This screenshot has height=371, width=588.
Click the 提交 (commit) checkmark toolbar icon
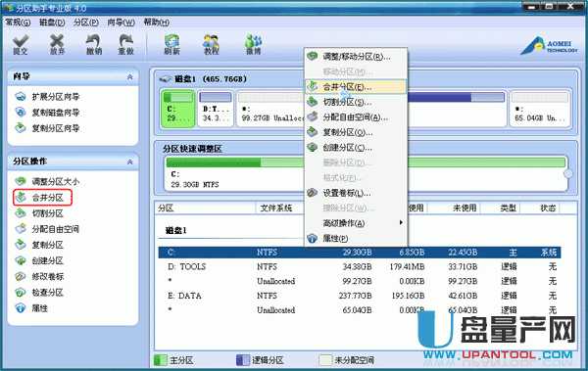21,45
